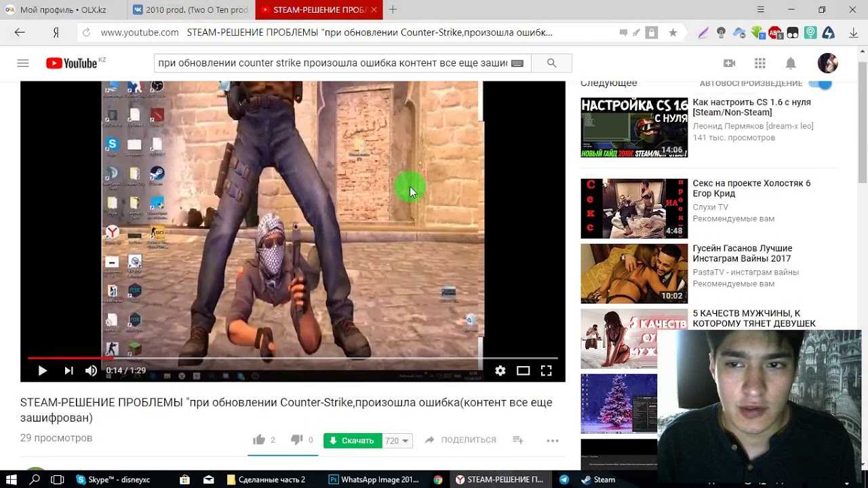Open the YouTube hamburger guide menu
This screenshot has height=488, width=868.
[x=23, y=63]
